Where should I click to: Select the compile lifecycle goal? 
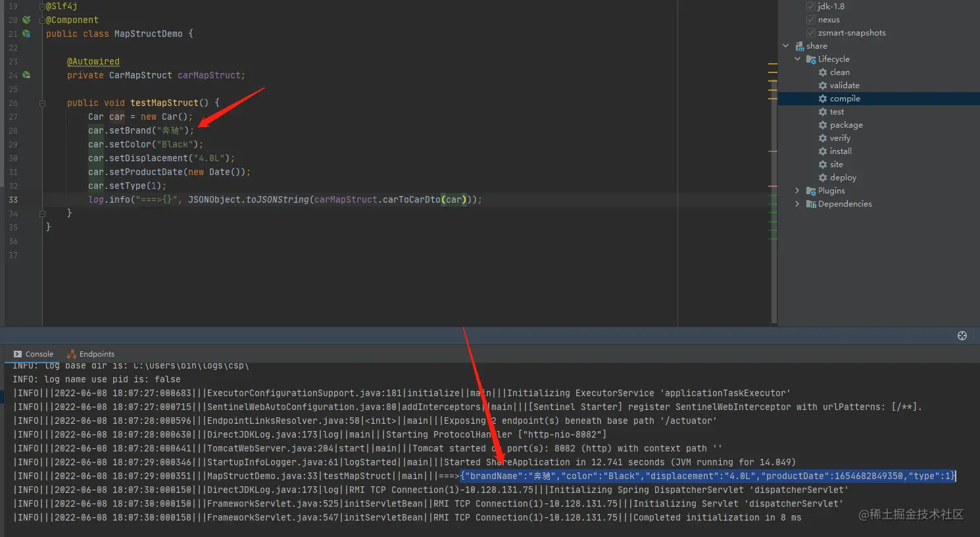tap(845, 99)
